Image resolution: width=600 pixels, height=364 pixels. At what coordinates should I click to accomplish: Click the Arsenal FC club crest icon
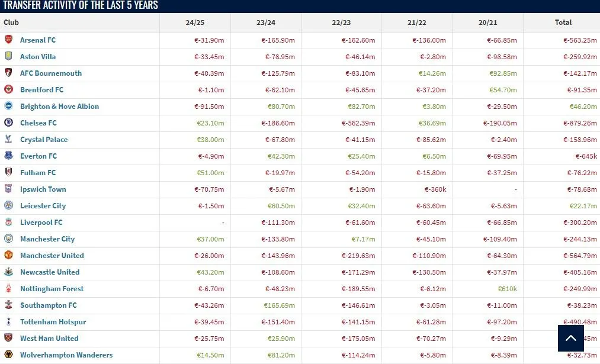8,40
